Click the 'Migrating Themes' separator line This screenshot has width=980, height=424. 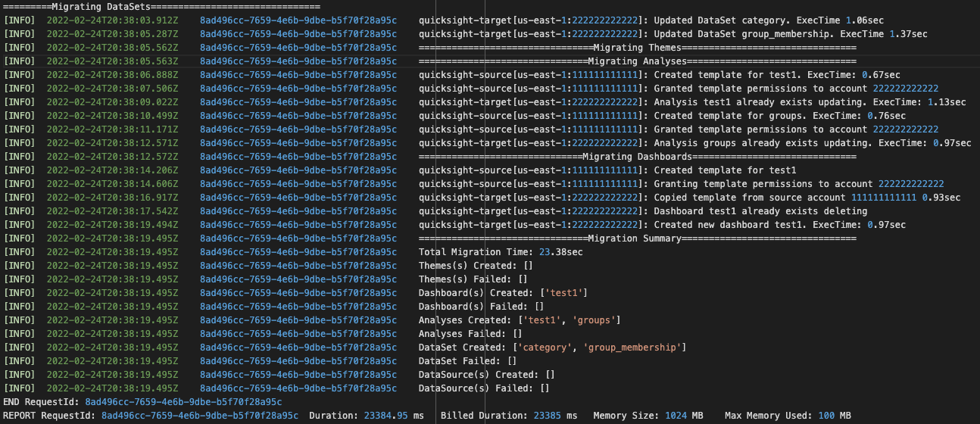[637, 47]
